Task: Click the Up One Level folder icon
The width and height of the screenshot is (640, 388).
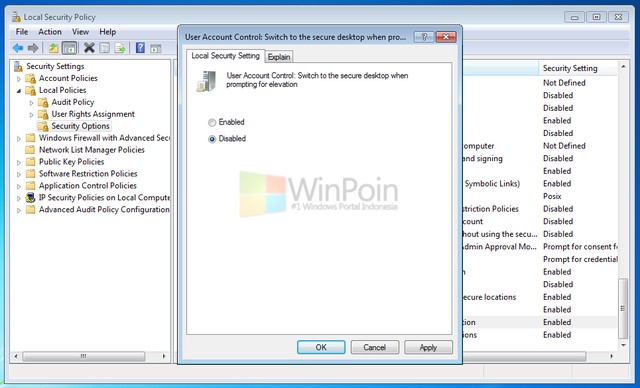Action: coord(53,48)
